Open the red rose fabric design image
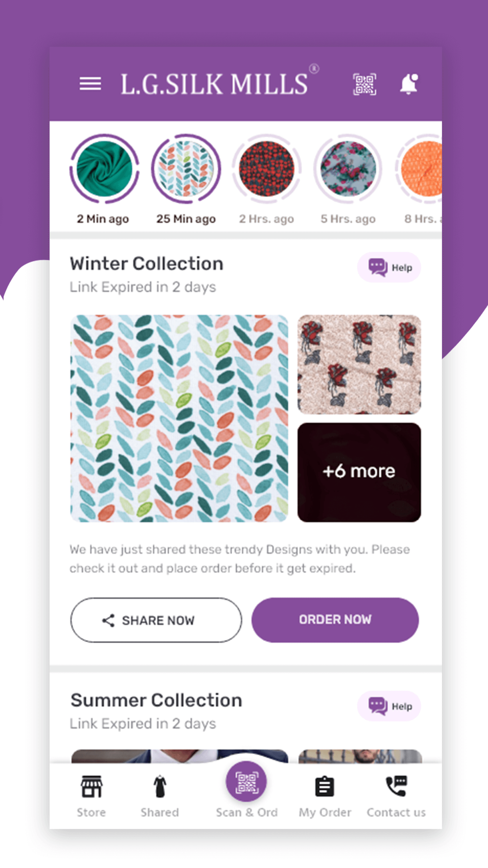The image size is (488, 868). pyautogui.click(x=359, y=365)
